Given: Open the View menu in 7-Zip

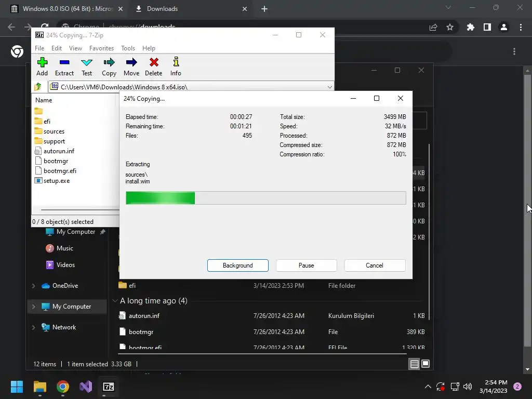Looking at the screenshot, I should (75, 48).
